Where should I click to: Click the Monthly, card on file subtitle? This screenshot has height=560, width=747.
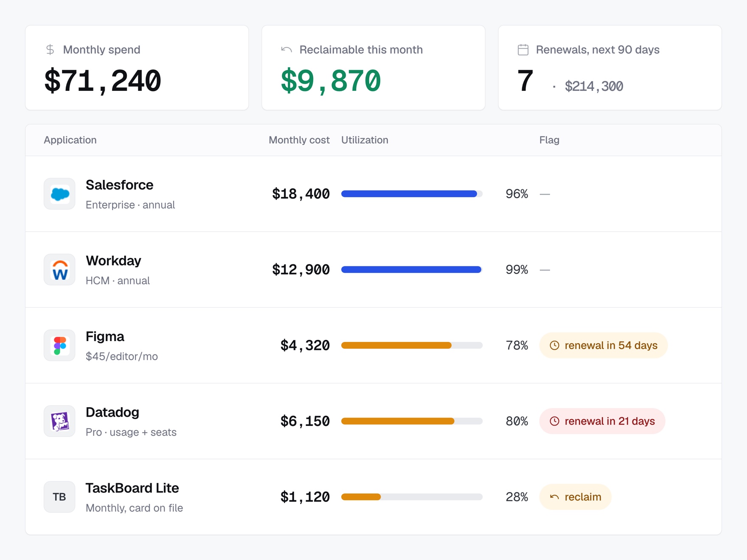134,508
